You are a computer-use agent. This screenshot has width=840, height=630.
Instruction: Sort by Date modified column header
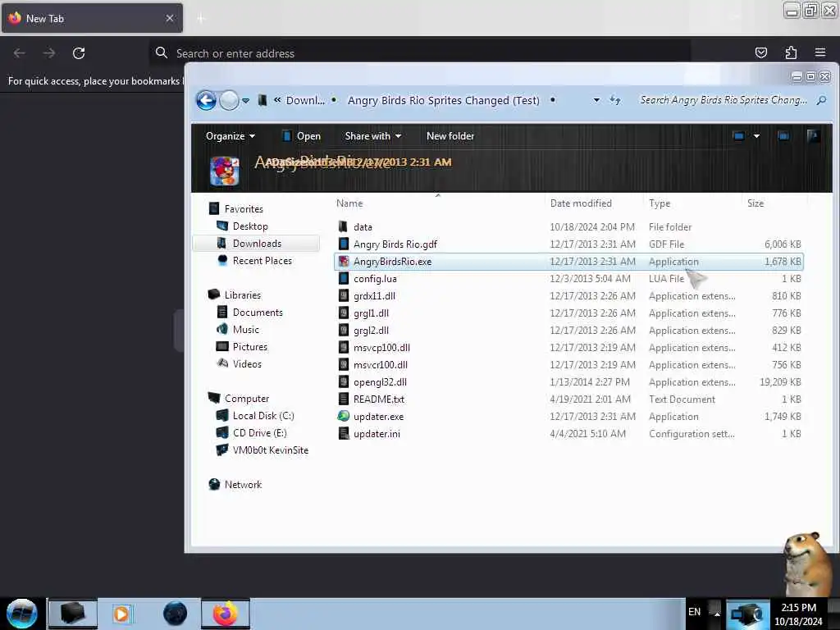(x=581, y=203)
